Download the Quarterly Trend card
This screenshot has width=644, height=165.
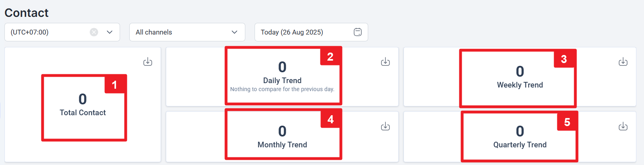[623, 126]
